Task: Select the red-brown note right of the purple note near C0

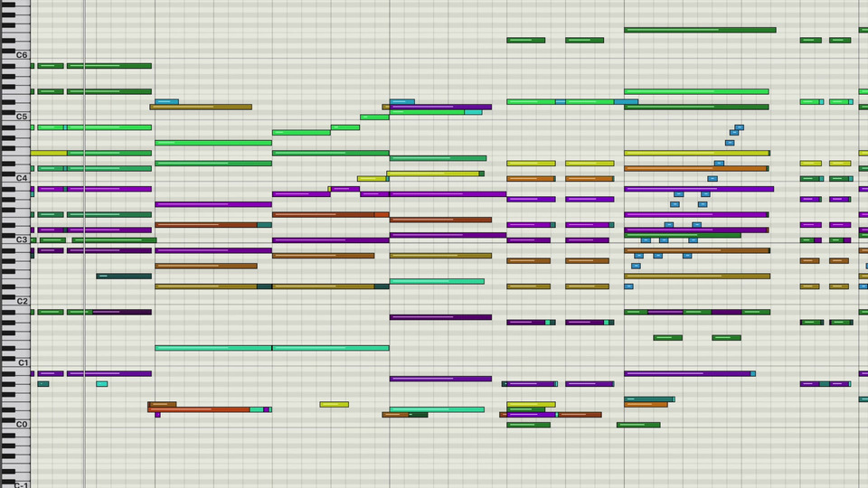Action: pyautogui.click(x=580, y=415)
